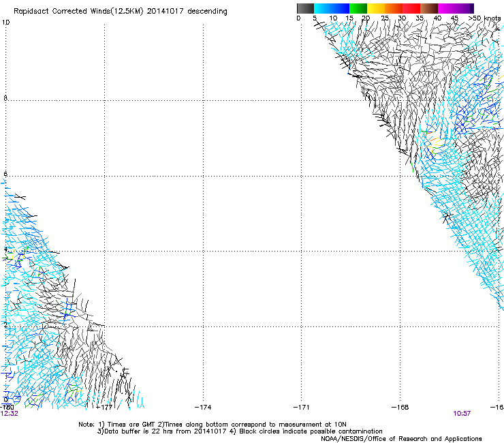Click the red 30-35 knots color segment

(x=411, y=8)
